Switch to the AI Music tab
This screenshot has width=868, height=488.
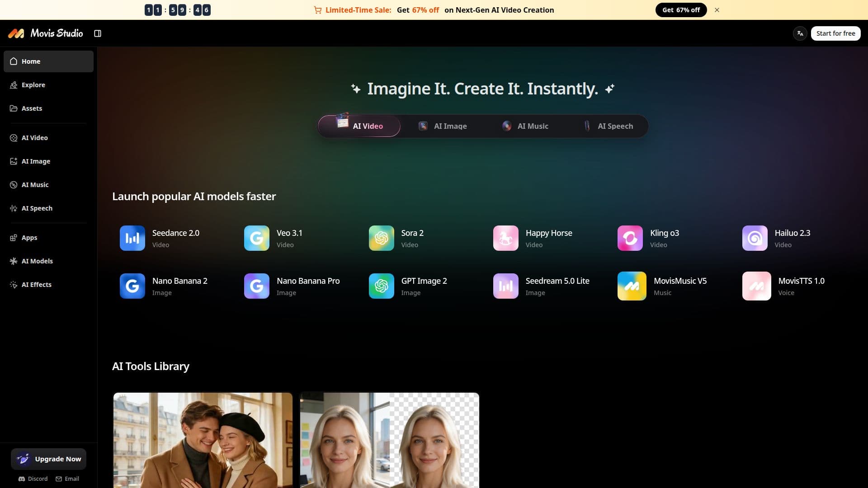click(525, 126)
